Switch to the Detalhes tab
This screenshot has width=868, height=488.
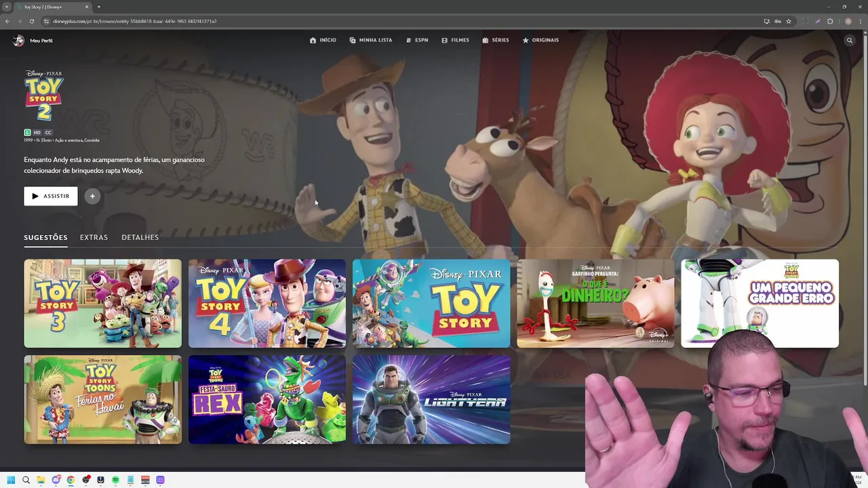(140, 237)
